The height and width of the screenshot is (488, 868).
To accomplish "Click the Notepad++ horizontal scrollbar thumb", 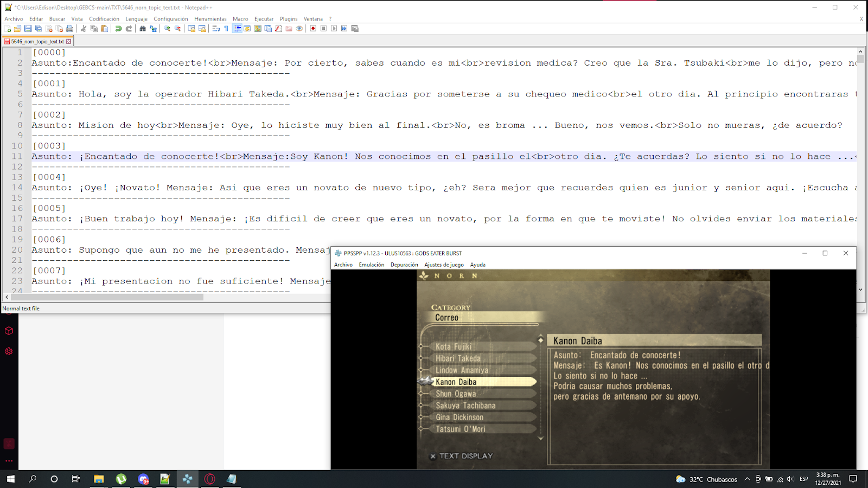I will coord(107,297).
